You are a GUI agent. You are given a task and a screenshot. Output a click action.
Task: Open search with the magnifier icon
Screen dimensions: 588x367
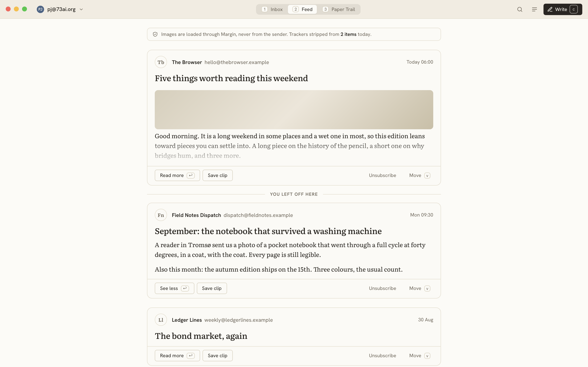[x=520, y=9]
